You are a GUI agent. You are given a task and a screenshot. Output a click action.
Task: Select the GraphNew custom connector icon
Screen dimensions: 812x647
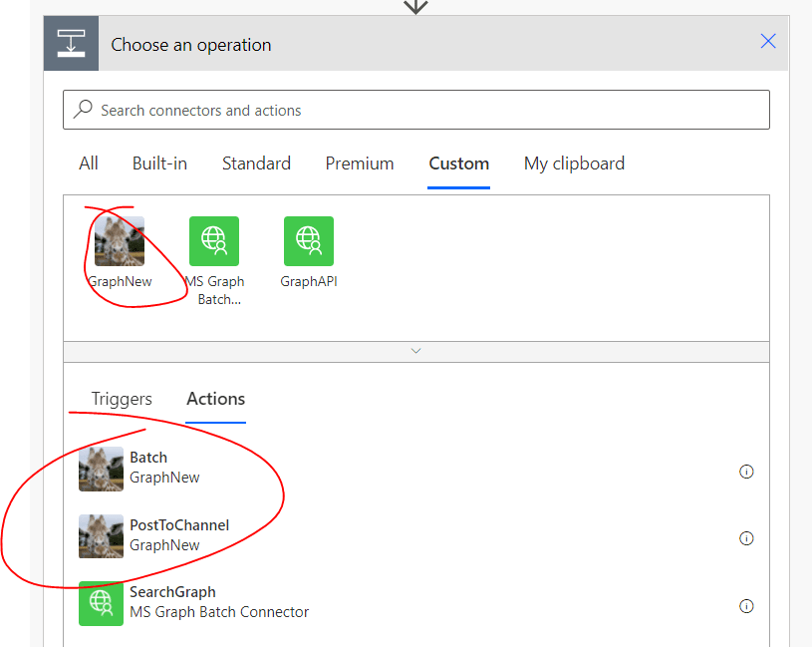pos(120,240)
